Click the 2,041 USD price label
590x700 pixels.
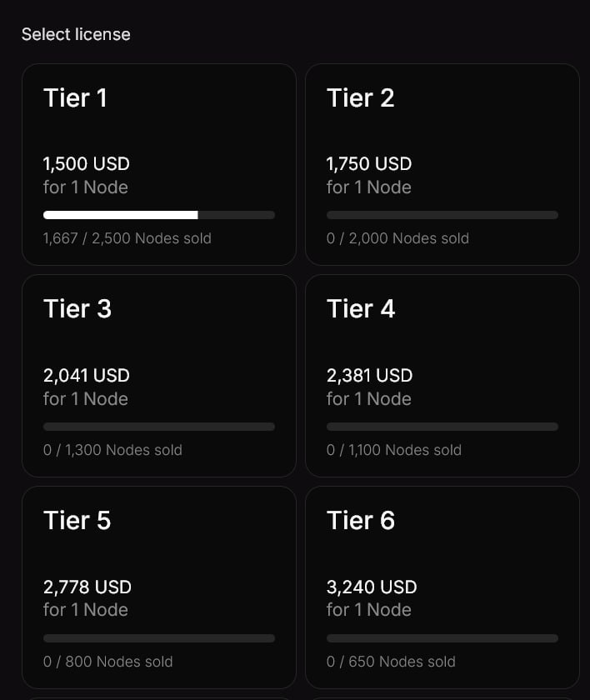(87, 376)
